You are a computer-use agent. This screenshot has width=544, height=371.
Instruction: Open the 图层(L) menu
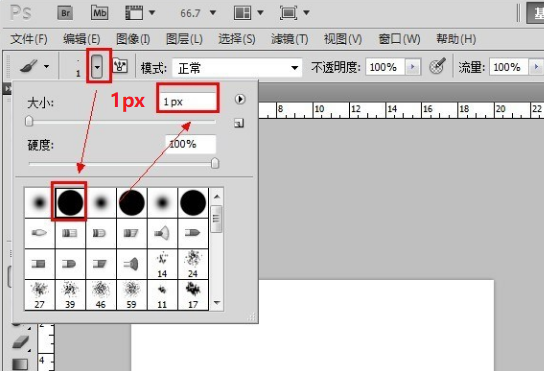(184, 39)
